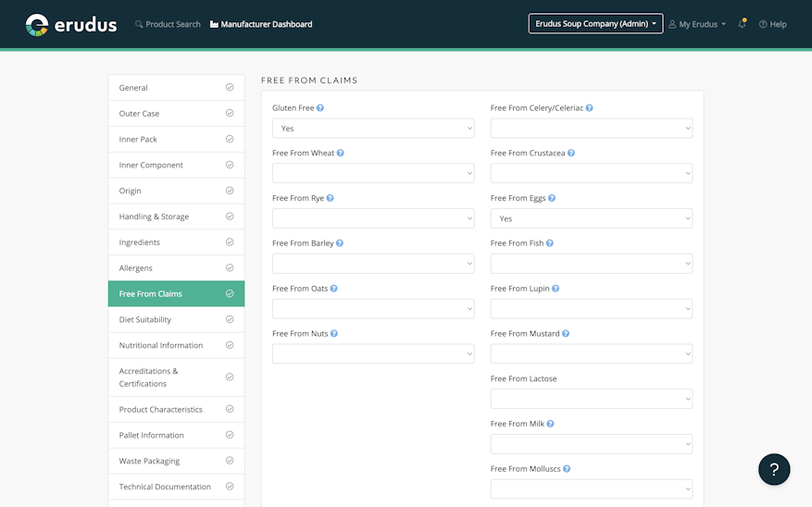Open the Free From Milk dropdown

(592, 444)
